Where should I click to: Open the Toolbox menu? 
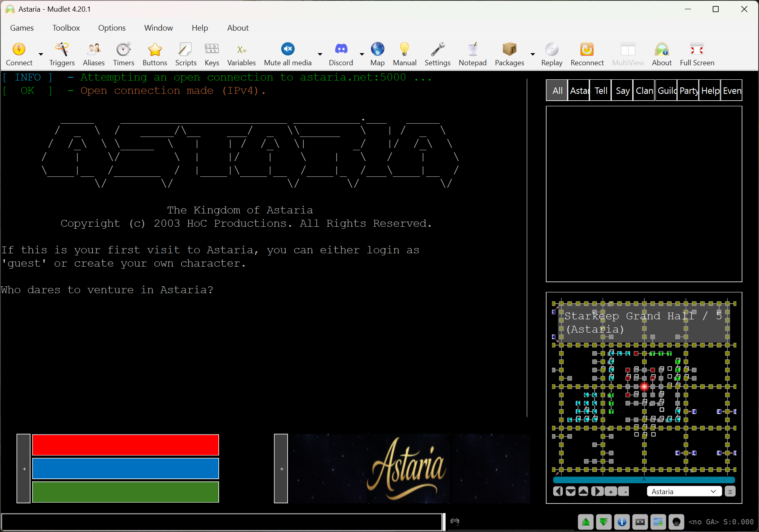[x=66, y=28]
